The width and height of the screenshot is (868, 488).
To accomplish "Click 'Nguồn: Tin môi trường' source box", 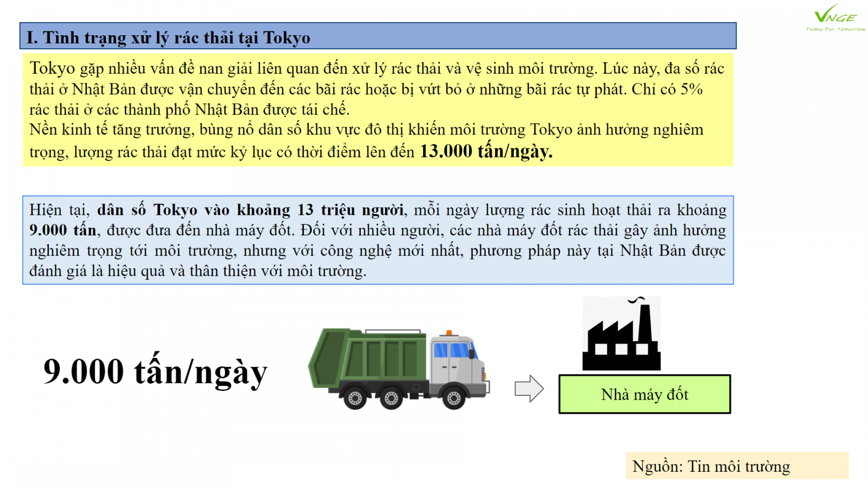I will coord(737,466).
